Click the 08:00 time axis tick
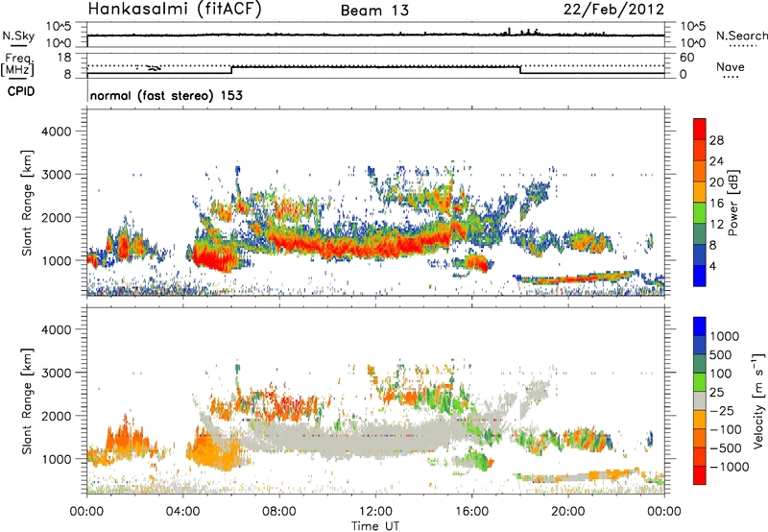The width and height of the screenshot is (768, 532). [x=279, y=512]
